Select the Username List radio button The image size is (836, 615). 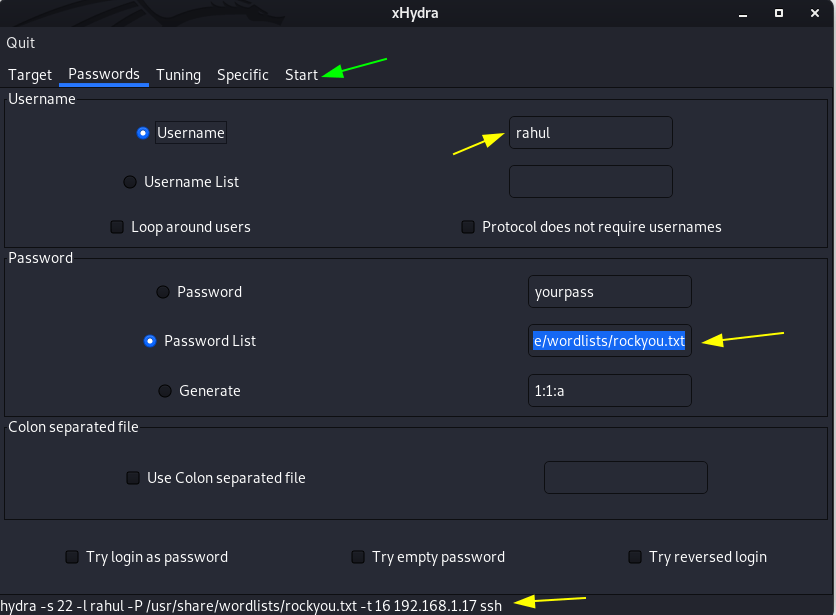click(130, 182)
